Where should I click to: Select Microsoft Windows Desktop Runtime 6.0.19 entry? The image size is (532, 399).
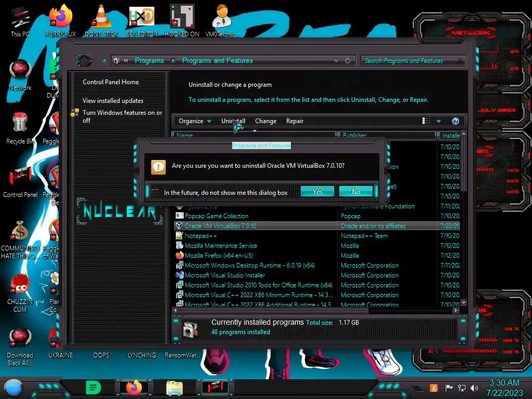click(317, 265)
